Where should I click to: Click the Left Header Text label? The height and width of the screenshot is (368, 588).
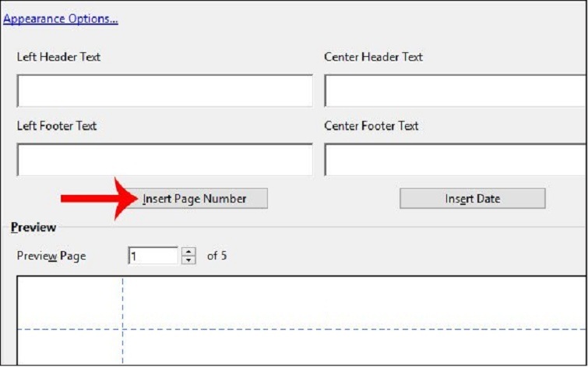click(58, 57)
